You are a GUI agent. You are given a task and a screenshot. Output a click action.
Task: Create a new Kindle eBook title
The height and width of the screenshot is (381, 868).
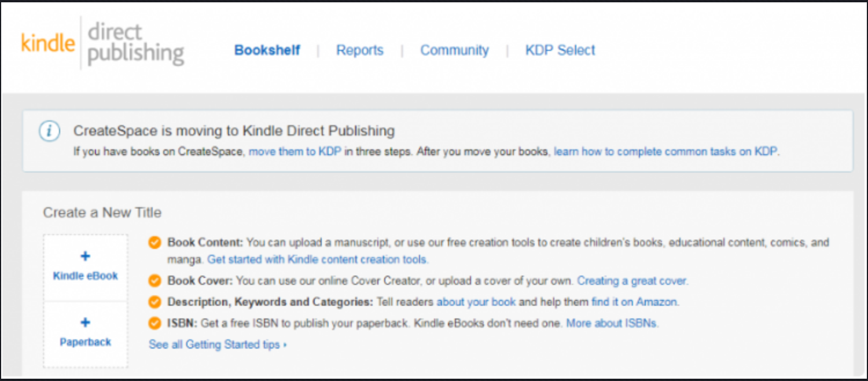[85, 276]
